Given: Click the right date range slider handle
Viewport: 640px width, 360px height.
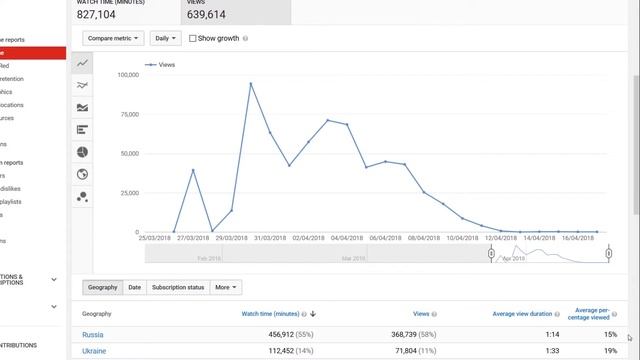Looking at the screenshot, I should 609,253.
